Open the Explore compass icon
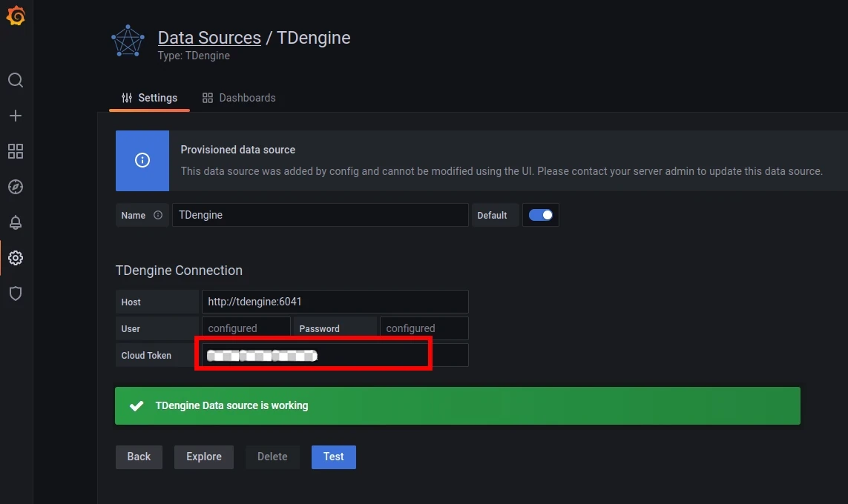This screenshot has width=848, height=504. tap(16, 187)
